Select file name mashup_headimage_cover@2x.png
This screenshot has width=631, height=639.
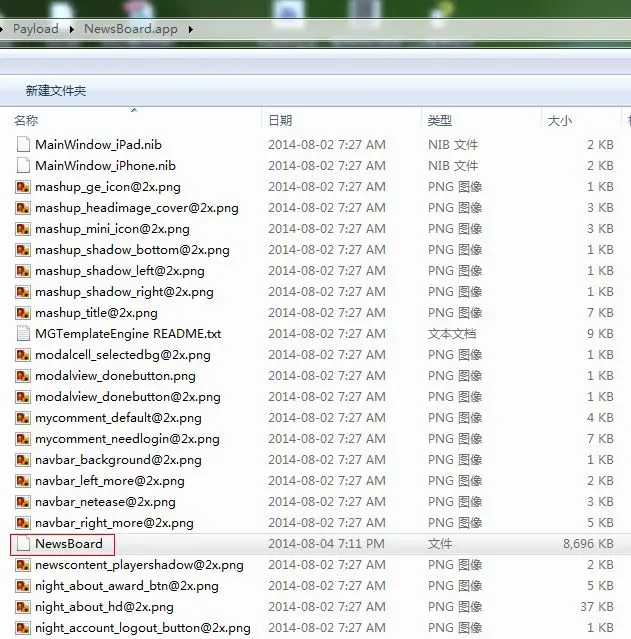click(137, 208)
